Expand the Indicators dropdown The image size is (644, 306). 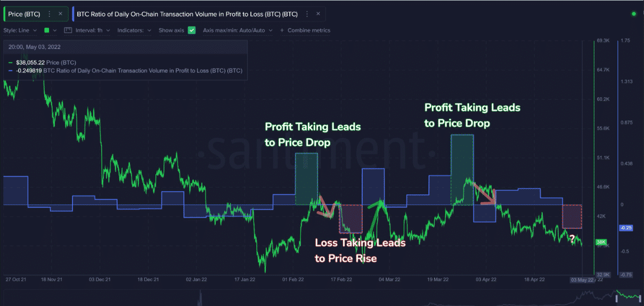pyautogui.click(x=134, y=30)
